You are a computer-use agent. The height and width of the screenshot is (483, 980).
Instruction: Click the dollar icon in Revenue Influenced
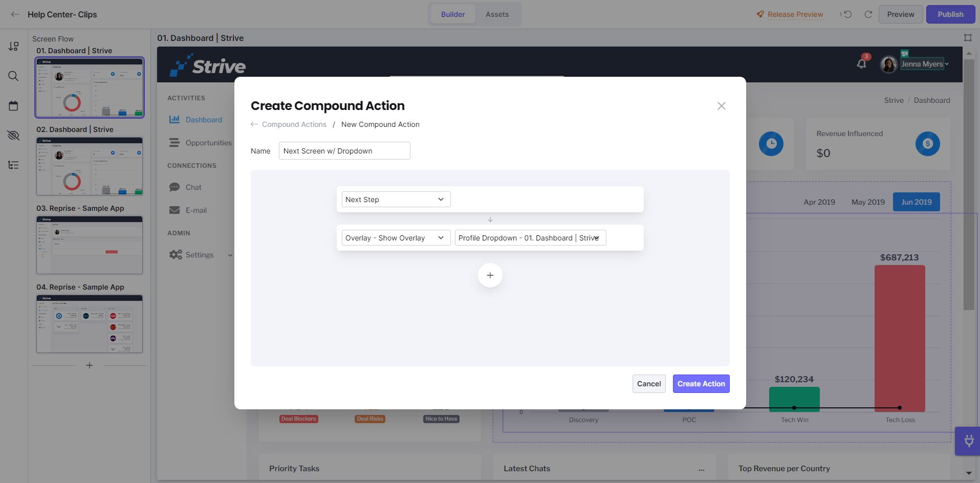tap(927, 144)
